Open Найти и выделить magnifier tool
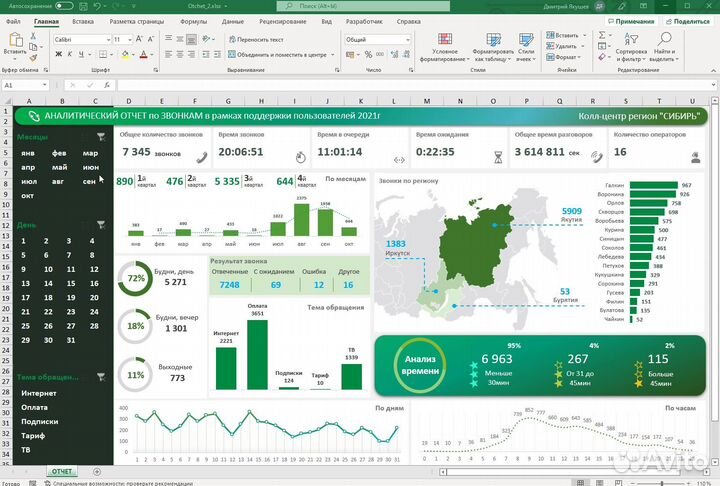Image resolution: width=720 pixels, height=486 pixels. coord(664,48)
